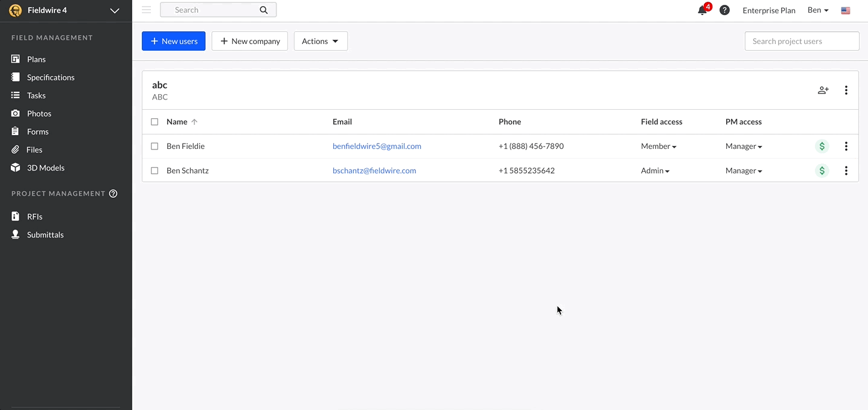The height and width of the screenshot is (410, 868).
Task: Check the checkbox next to Ben Fieldie
Action: 155,146
